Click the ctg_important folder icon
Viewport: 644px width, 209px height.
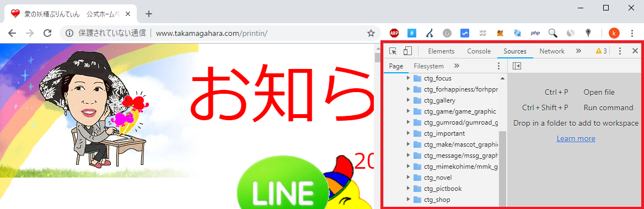click(x=418, y=133)
